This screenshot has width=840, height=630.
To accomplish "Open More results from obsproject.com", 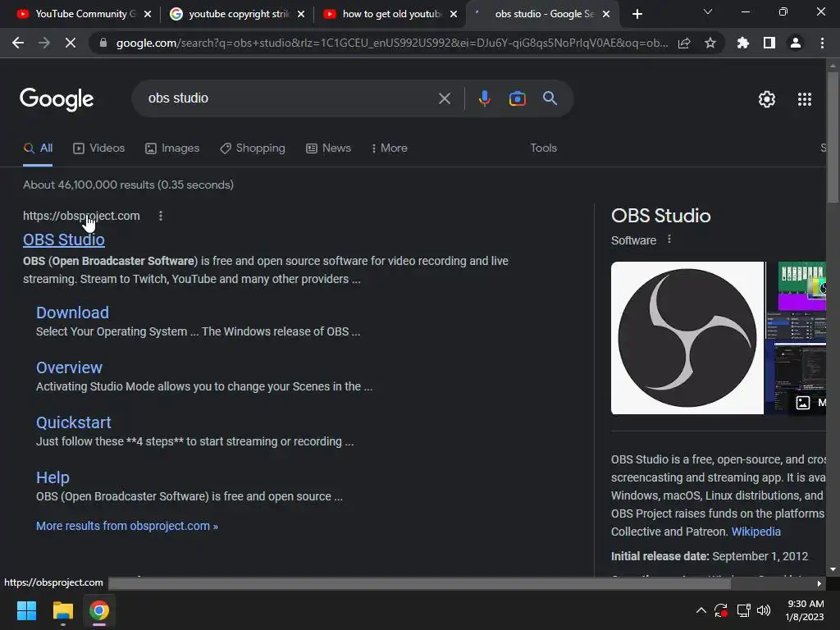I will tap(127, 526).
